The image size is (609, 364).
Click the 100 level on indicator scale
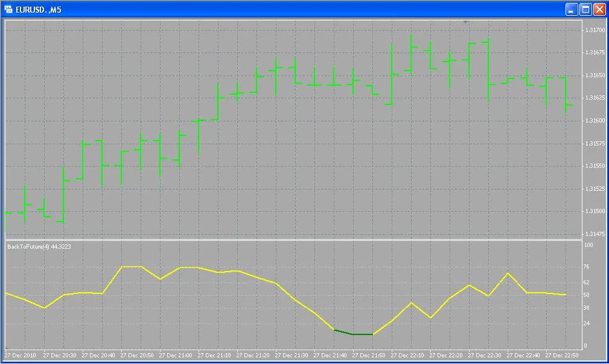click(588, 245)
